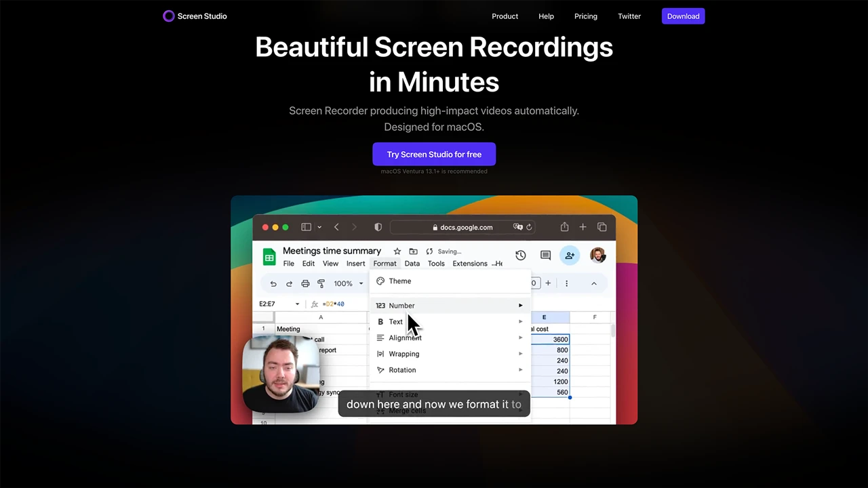Click the Screen Studio logo icon
This screenshot has height=488, width=868.
pos(169,16)
